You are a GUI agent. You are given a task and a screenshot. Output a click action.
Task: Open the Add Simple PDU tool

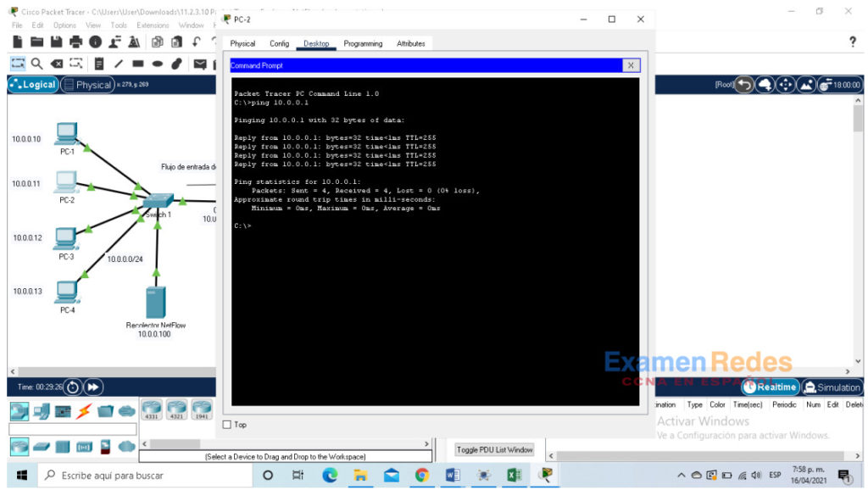click(199, 63)
